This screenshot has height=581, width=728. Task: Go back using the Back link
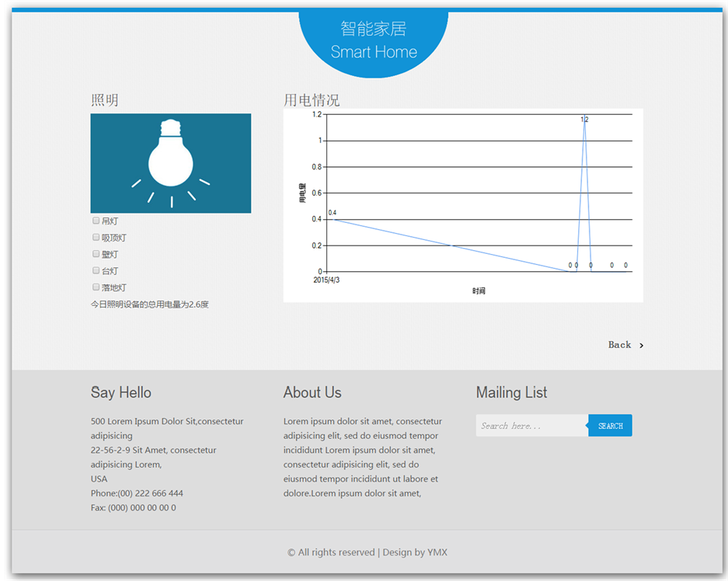click(x=619, y=345)
